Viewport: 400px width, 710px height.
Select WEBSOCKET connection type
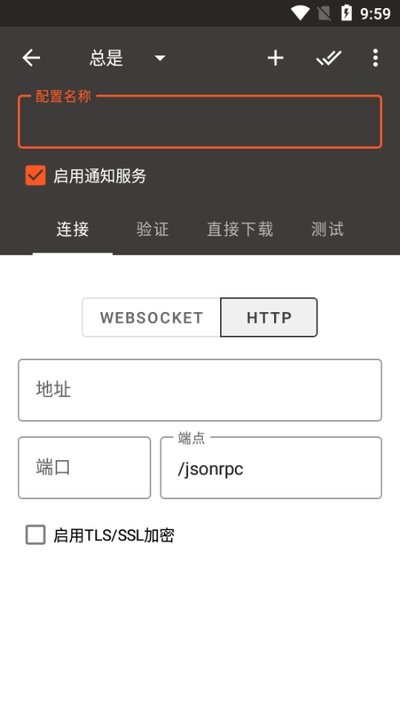click(151, 317)
